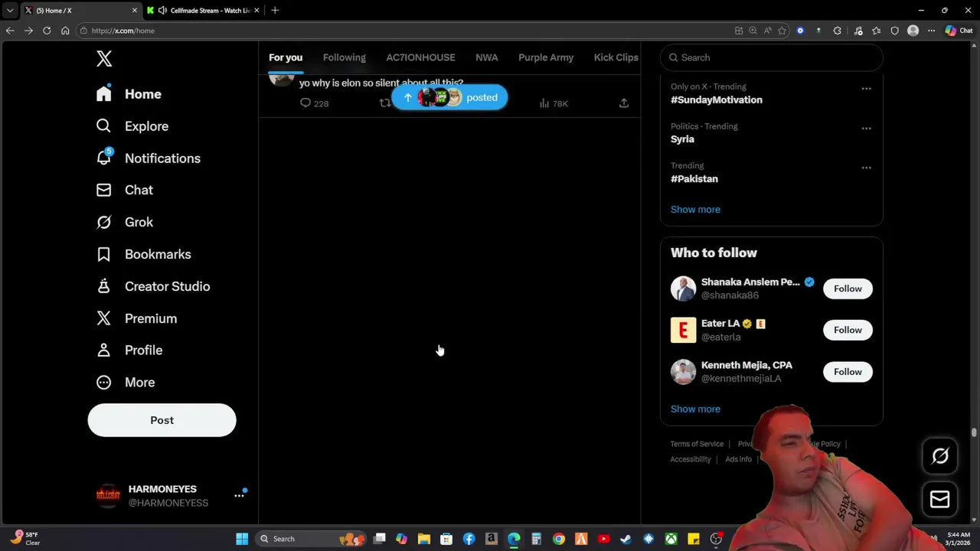Open File Explorer from taskbar
The image size is (980, 551).
[x=424, y=539]
